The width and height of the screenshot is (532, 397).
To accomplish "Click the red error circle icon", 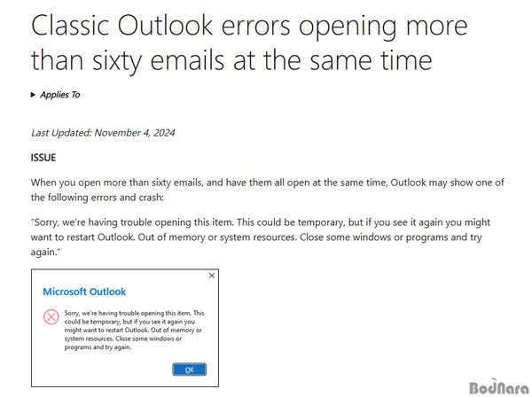I will pos(51,317).
